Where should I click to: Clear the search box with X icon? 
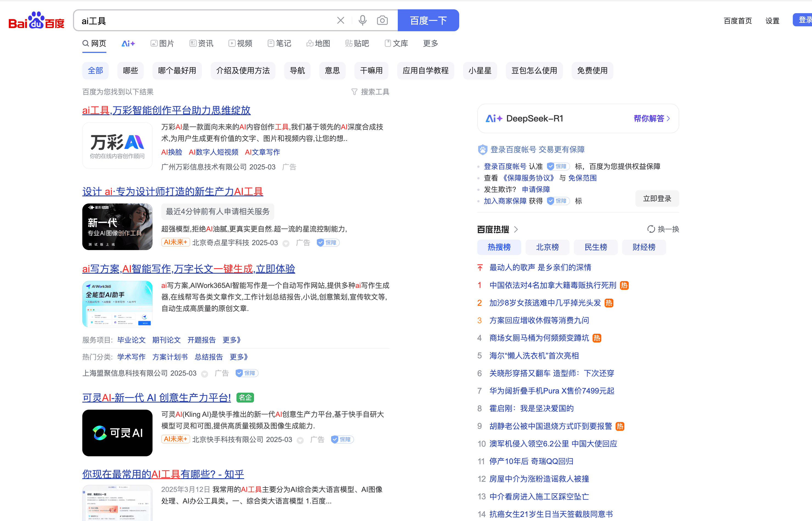click(340, 21)
